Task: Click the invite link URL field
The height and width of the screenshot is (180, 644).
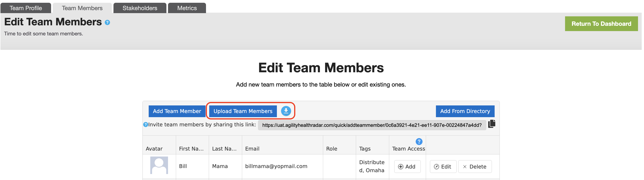Action: click(x=372, y=125)
